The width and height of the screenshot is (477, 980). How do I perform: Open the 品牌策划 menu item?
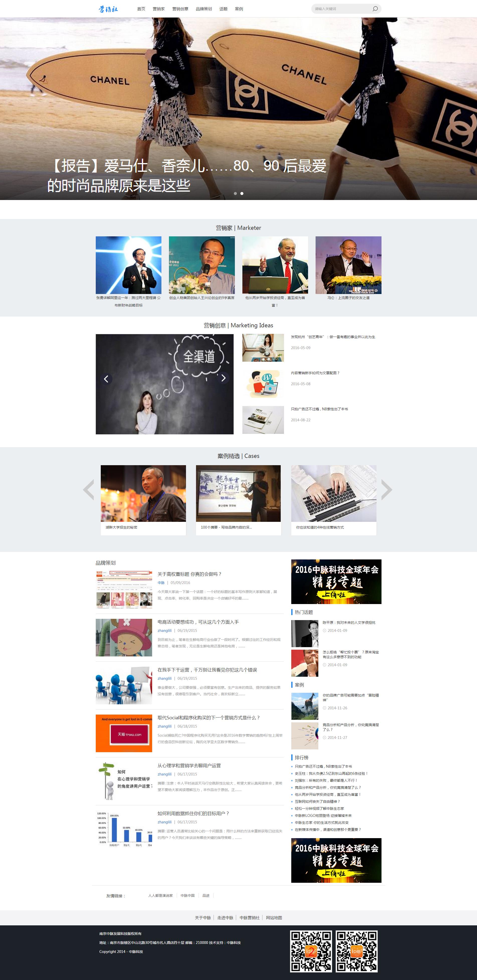pyautogui.click(x=204, y=9)
